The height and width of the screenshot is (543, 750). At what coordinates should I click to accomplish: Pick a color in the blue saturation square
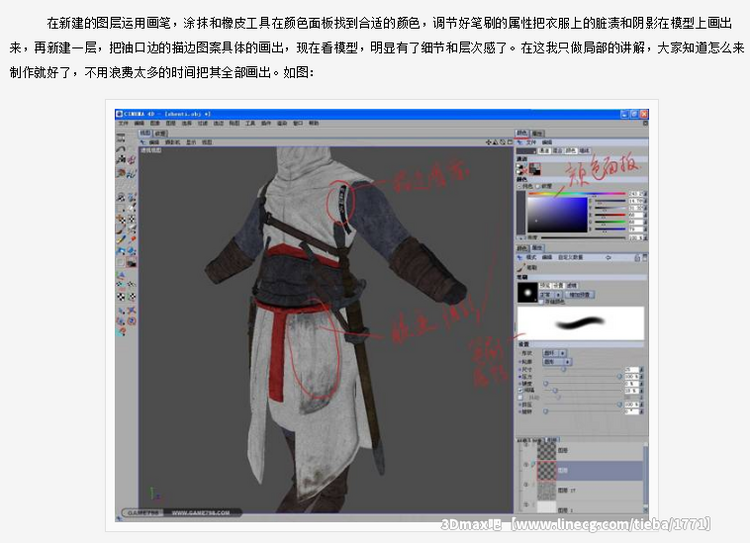pyautogui.click(x=557, y=214)
